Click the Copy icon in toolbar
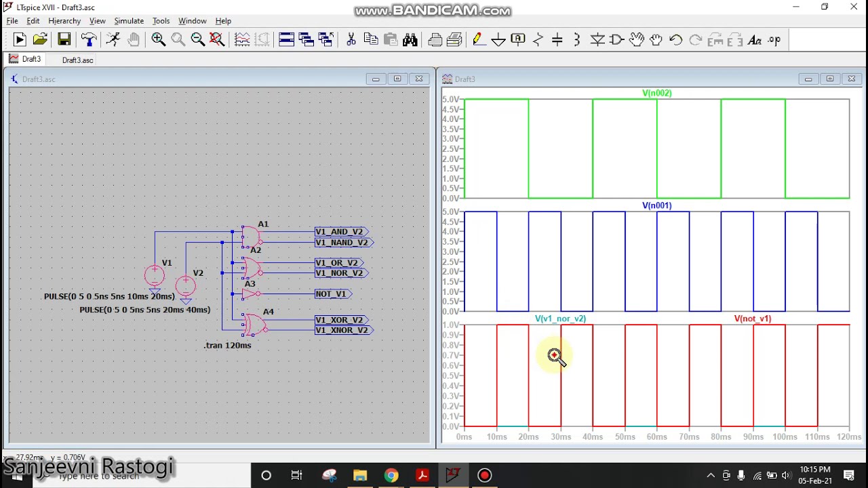The width and height of the screenshot is (868, 488). pyautogui.click(x=370, y=40)
